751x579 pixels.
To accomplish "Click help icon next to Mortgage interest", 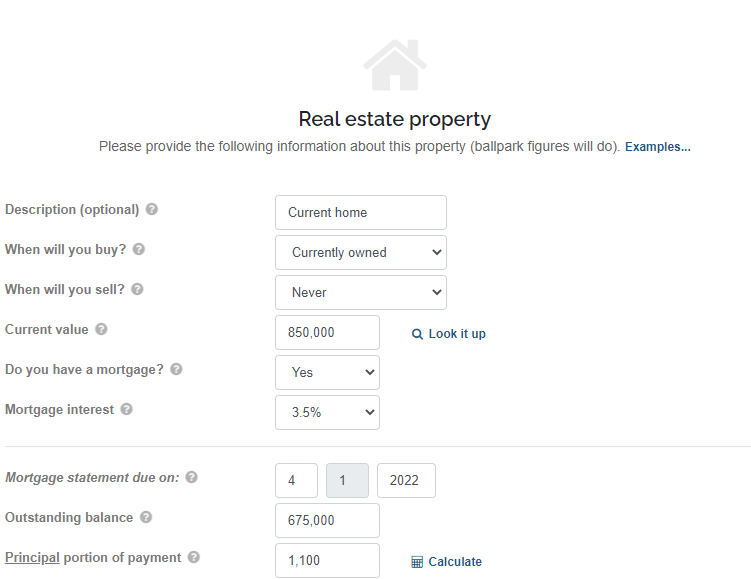I will tap(127, 410).
